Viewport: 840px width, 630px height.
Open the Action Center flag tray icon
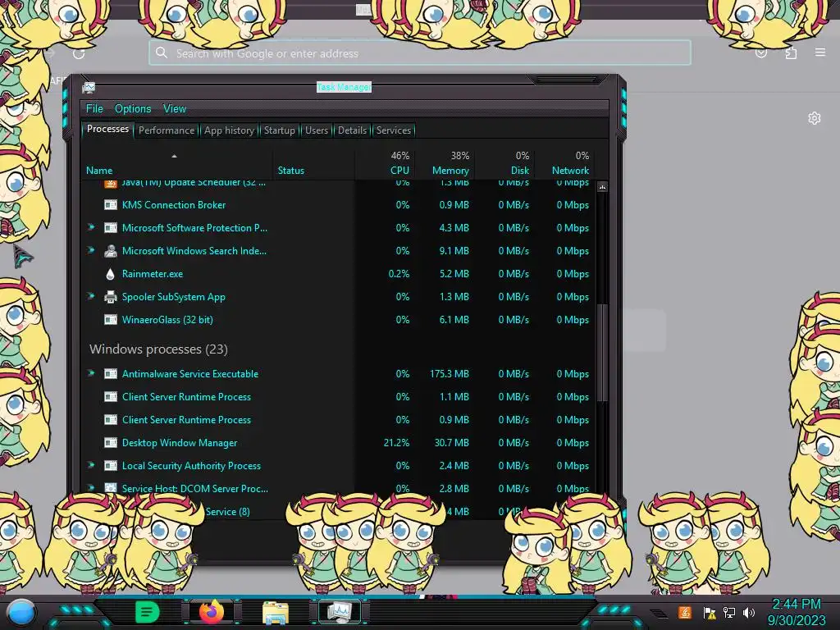tap(710, 613)
